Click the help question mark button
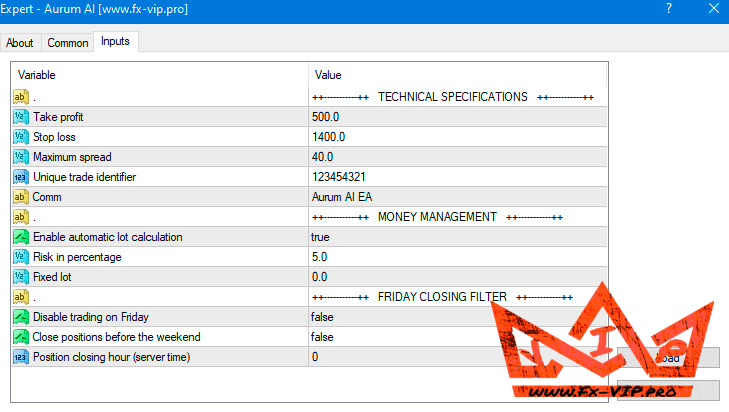The image size is (729, 412). [668, 9]
